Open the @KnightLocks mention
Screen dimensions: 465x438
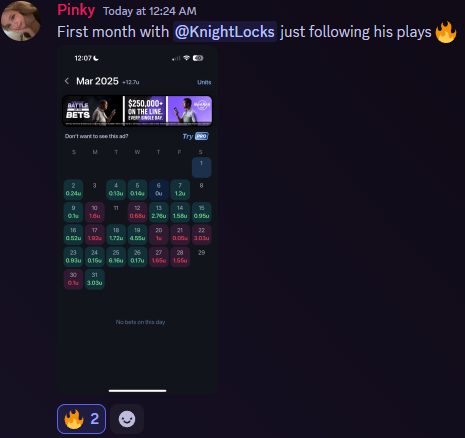coord(225,32)
